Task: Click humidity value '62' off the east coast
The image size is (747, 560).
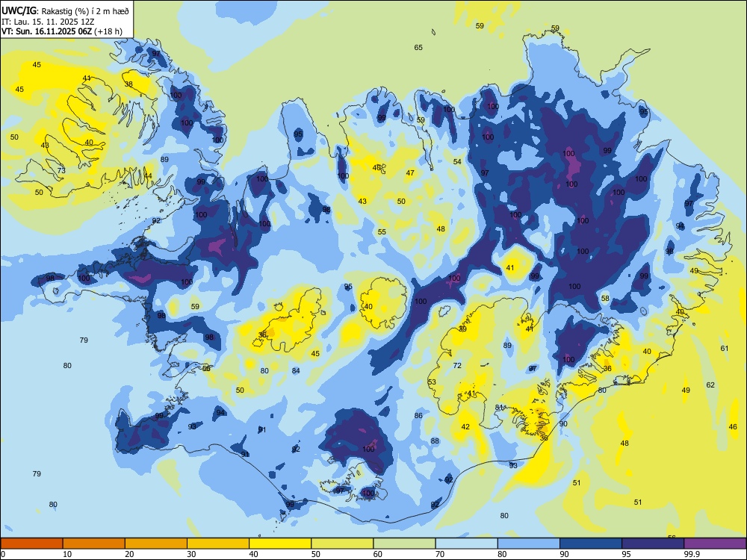Action: click(710, 385)
